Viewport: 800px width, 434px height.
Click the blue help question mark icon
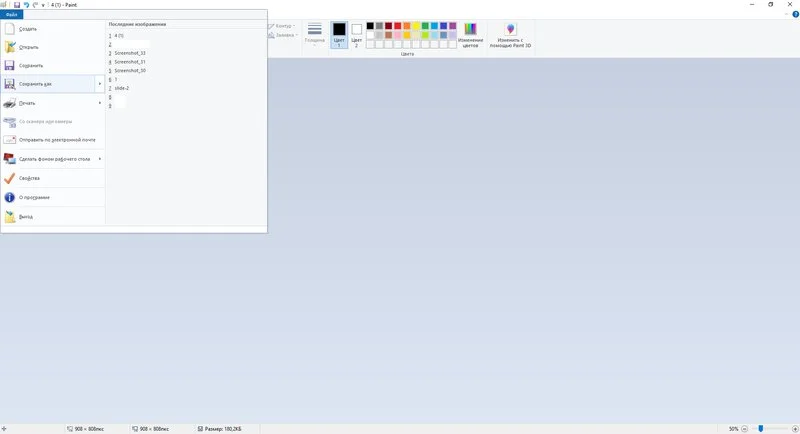[x=795, y=14]
